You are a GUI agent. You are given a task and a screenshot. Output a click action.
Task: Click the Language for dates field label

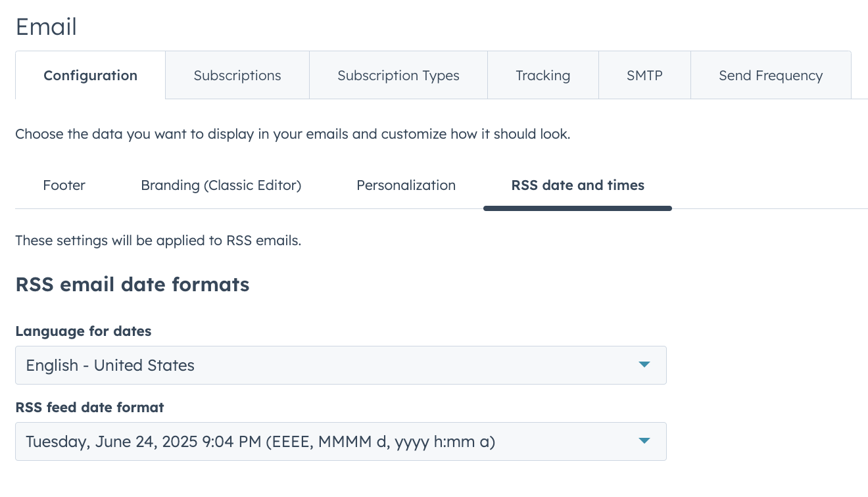tap(84, 331)
